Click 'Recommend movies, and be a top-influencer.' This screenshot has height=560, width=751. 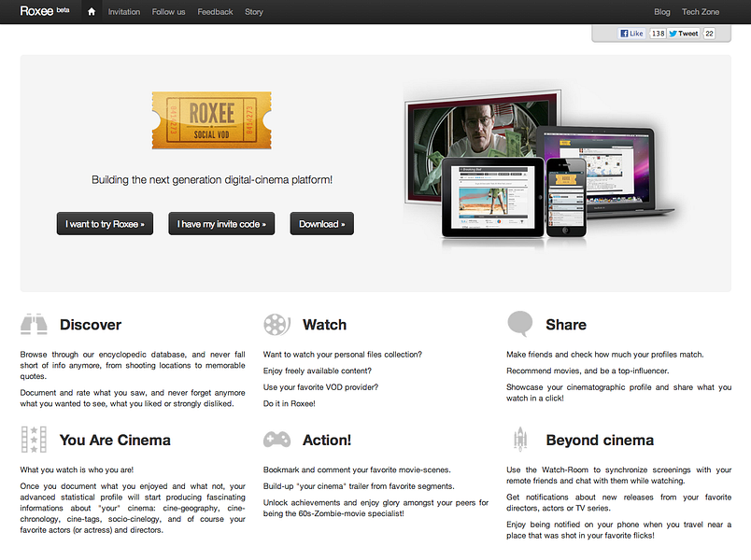(588, 371)
